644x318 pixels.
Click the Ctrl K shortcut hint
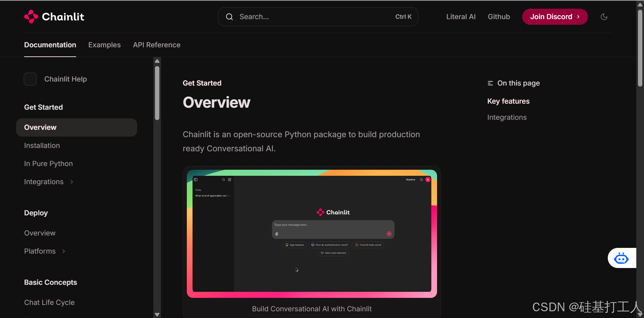pos(403,17)
